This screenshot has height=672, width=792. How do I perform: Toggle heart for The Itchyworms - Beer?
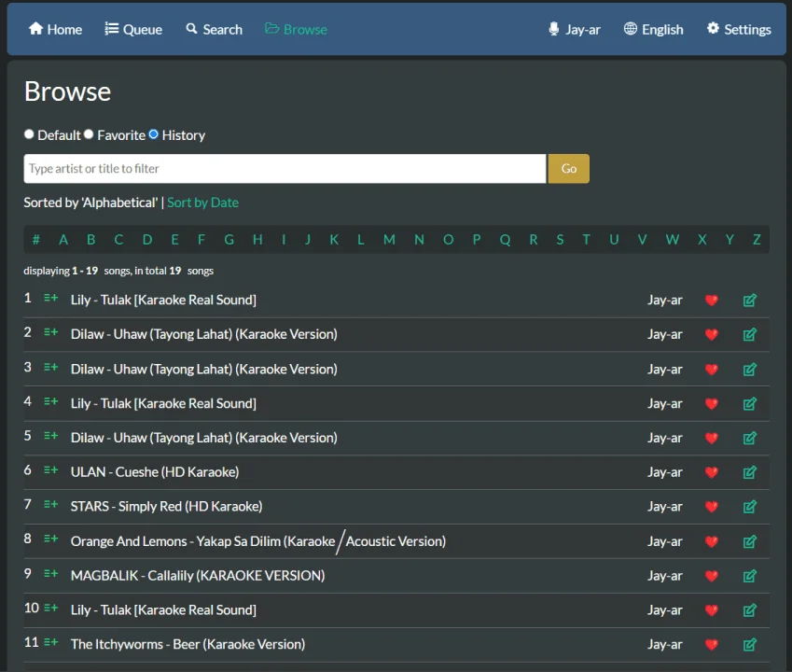[711, 645]
